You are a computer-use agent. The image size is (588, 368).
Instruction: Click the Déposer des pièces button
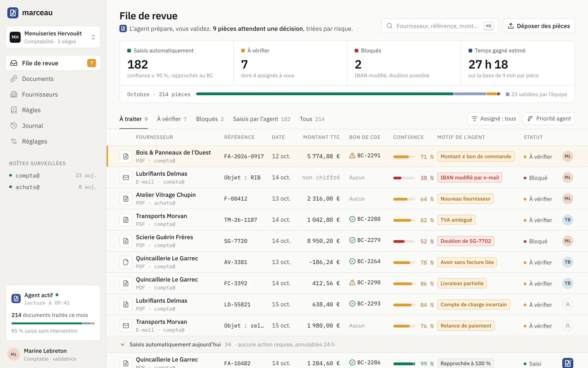click(539, 26)
